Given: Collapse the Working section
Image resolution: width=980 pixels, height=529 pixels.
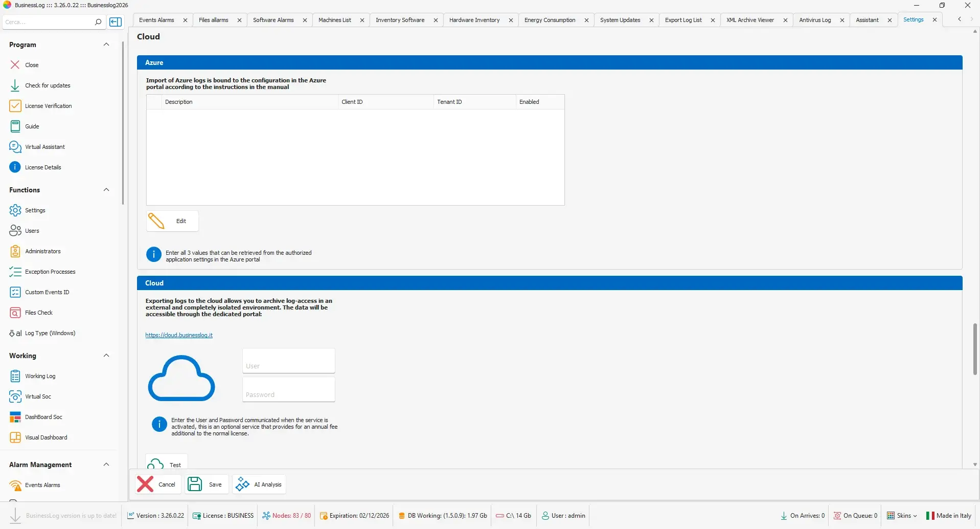Looking at the screenshot, I should point(106,356).
